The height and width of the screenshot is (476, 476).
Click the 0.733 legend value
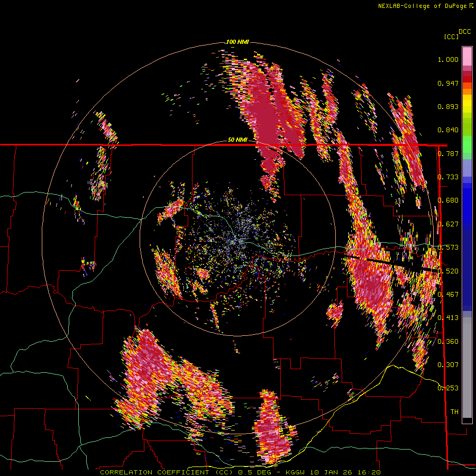click(448, 177)
